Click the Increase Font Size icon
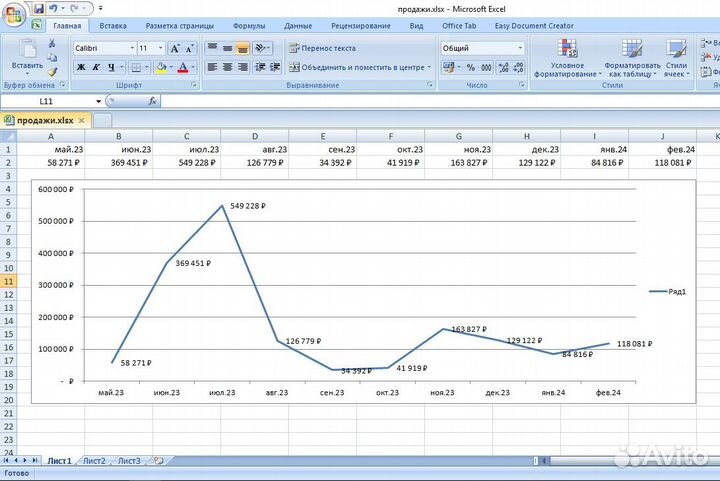This screenshot has height=481, width=720. click(175, 48)
